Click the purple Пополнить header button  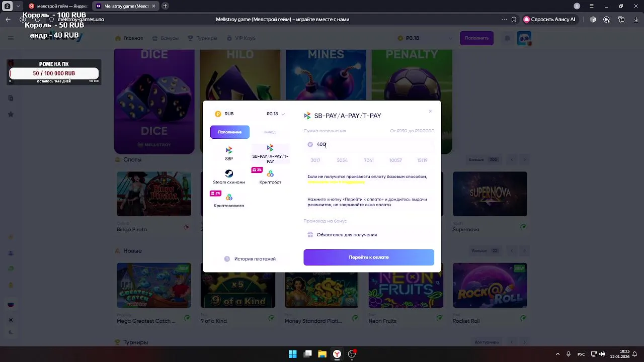(476, 38)
